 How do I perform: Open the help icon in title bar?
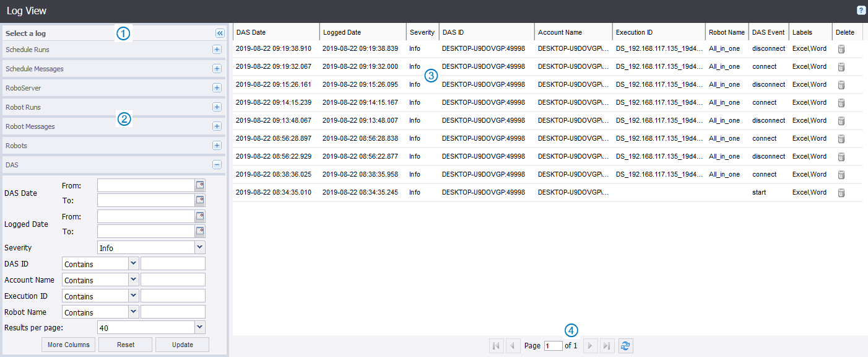pos(861,11)
